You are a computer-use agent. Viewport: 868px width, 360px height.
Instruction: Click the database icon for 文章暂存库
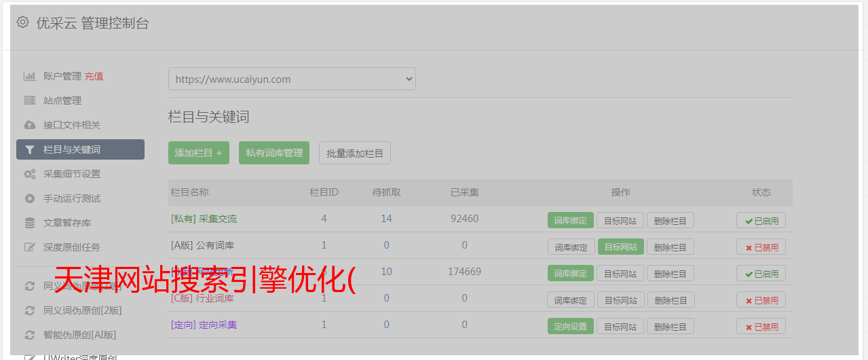tap(29, 223)
